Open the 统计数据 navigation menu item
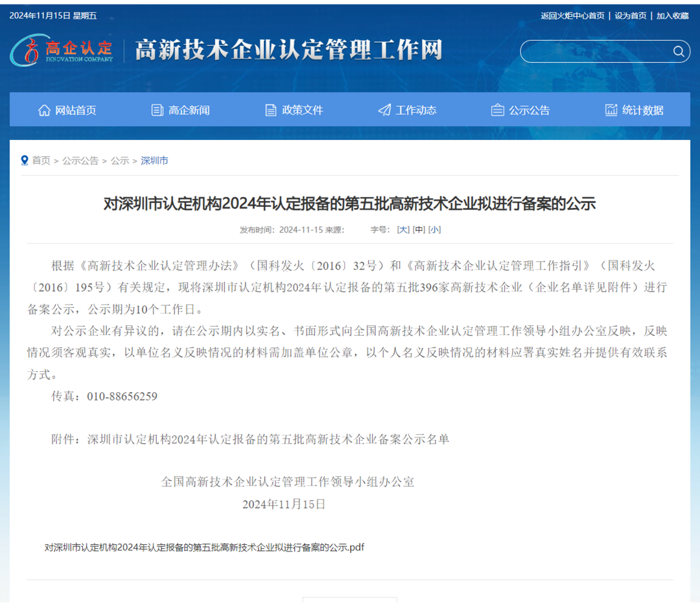 [x=643, y=110]
